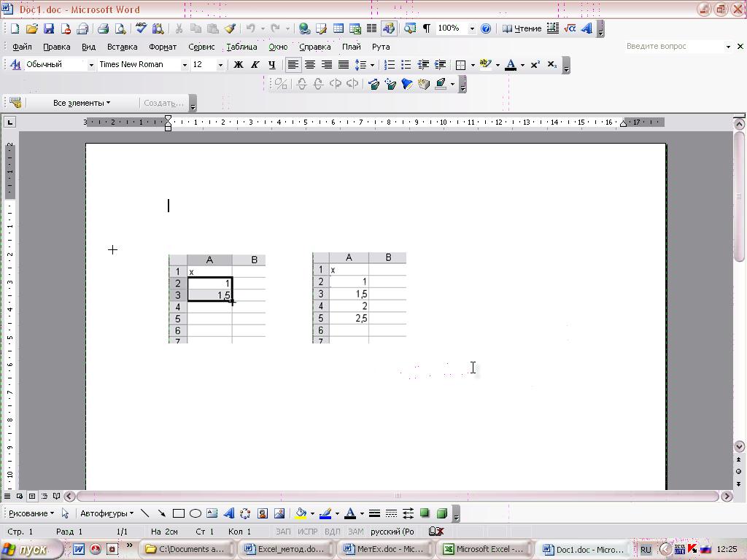
Task: Click the Windows пуск start button
Action: click(x=31, y=549)
